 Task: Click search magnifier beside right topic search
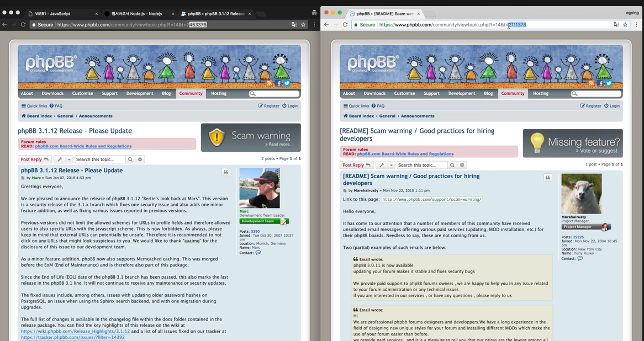(452, 165)
